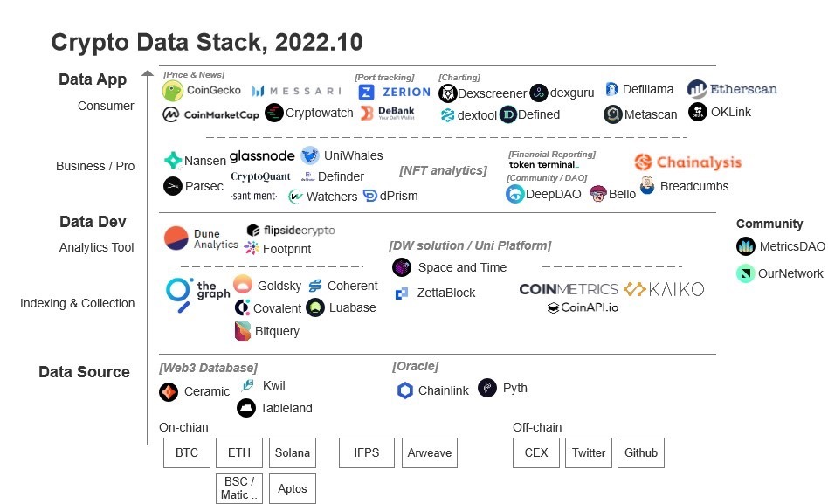
Task: Select the BTC on-chain box
Action: tap(186, 453)
